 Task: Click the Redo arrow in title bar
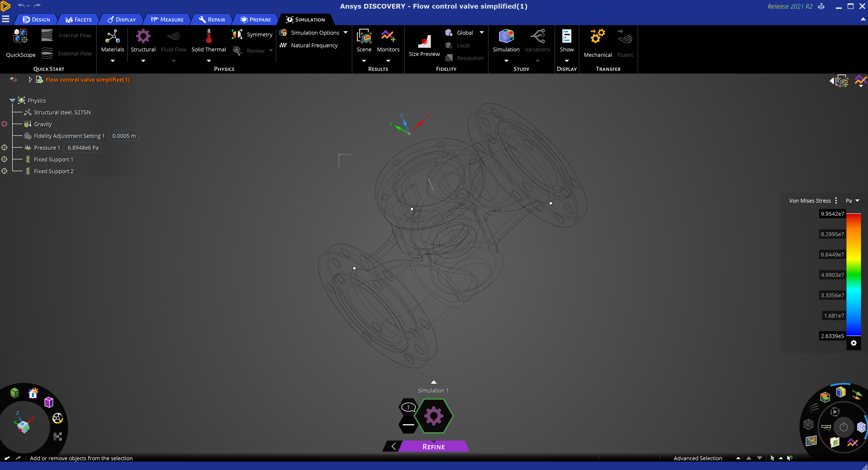pos(37,5)
